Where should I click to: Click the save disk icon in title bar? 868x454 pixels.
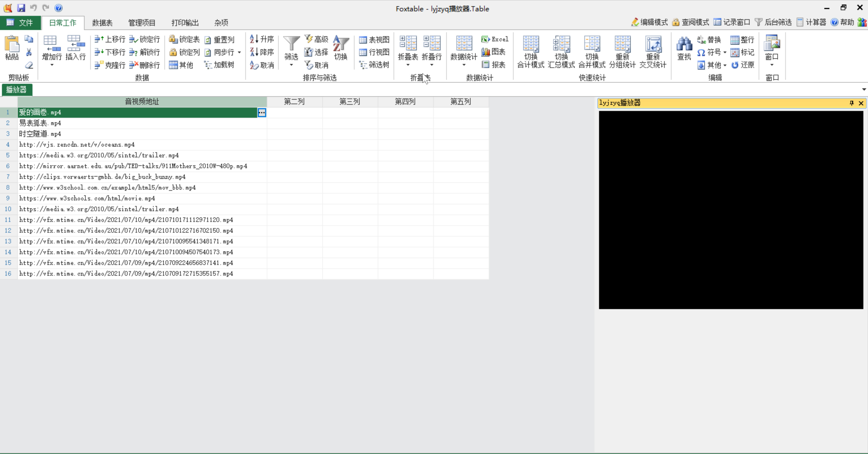pos(21,8)
